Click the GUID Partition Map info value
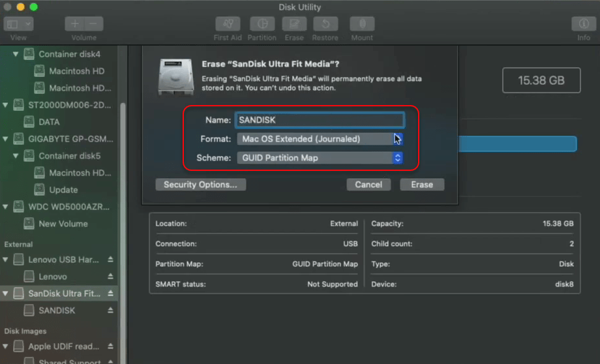This screenshot has width=600, height=364. [325, 264]
